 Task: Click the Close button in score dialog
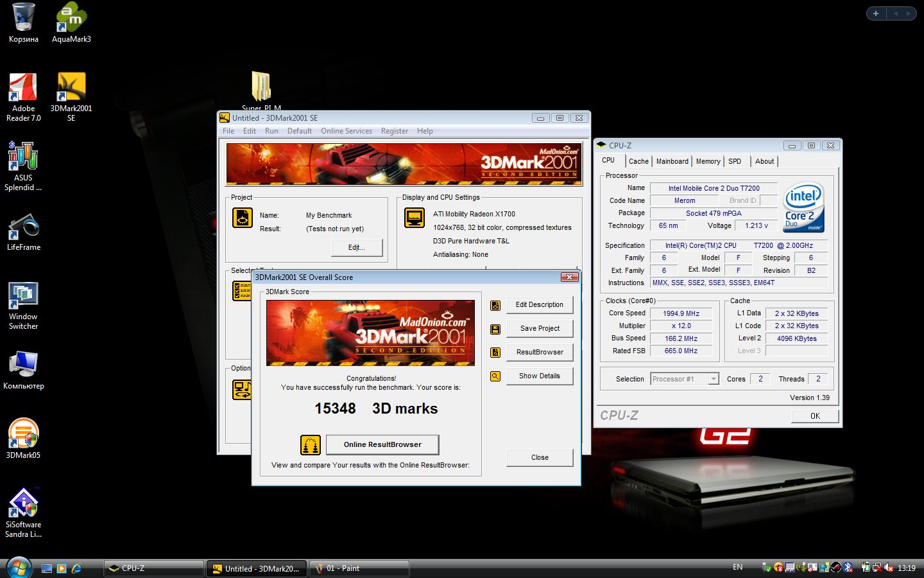[x=540, y=458]
